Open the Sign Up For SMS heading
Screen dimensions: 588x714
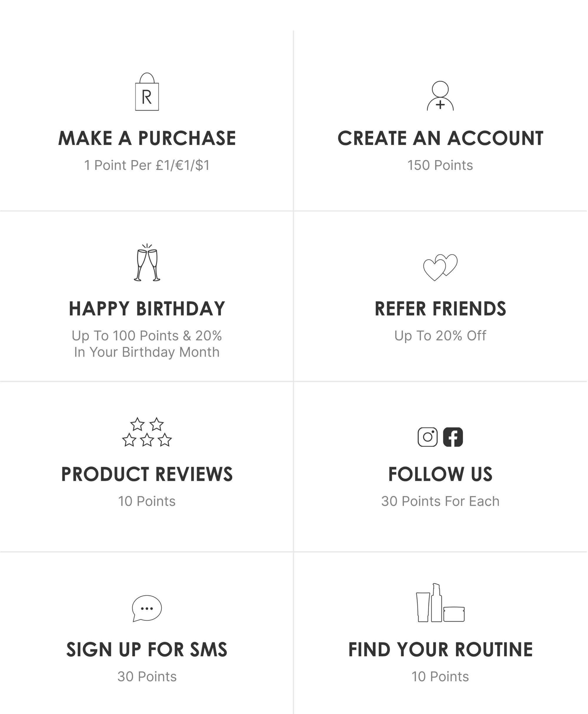pyautogui.click(x=147, y=650)
